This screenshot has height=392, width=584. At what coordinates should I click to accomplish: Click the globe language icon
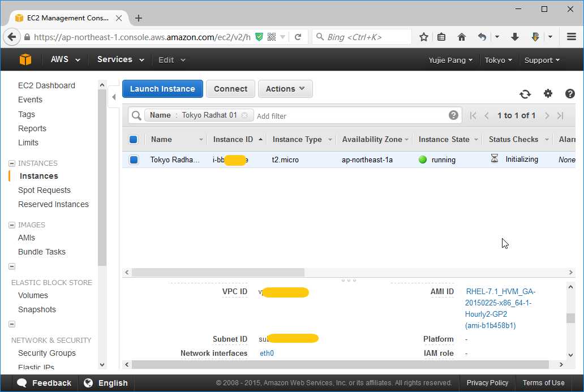click(x=88, y=383)
